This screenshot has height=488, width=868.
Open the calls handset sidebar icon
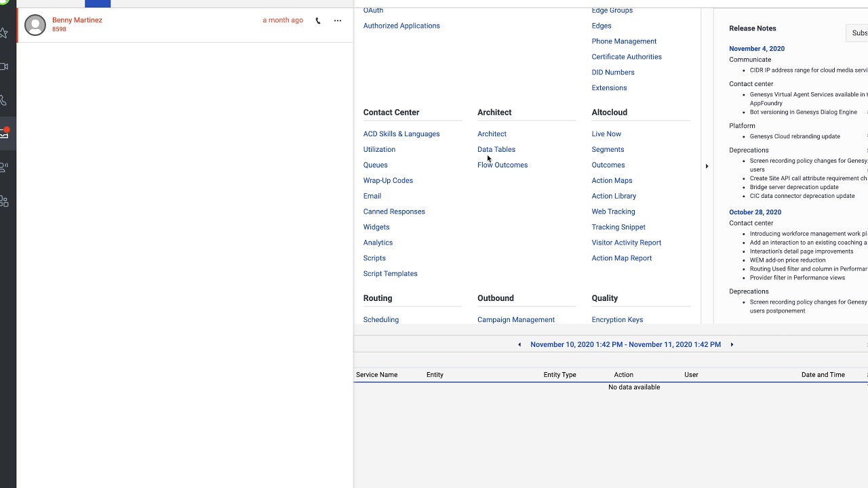click(3, 100)
